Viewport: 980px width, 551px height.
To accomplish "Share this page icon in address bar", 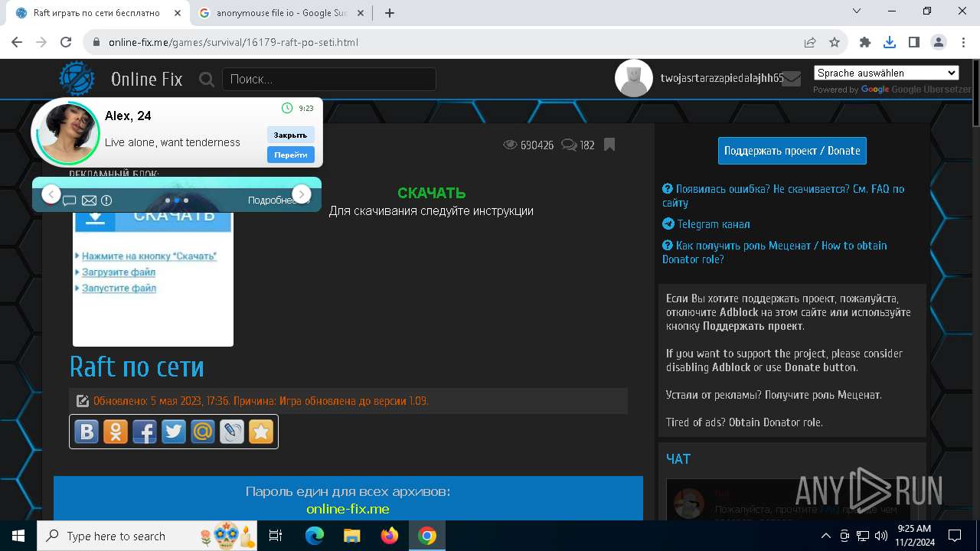I will (810, 42).
